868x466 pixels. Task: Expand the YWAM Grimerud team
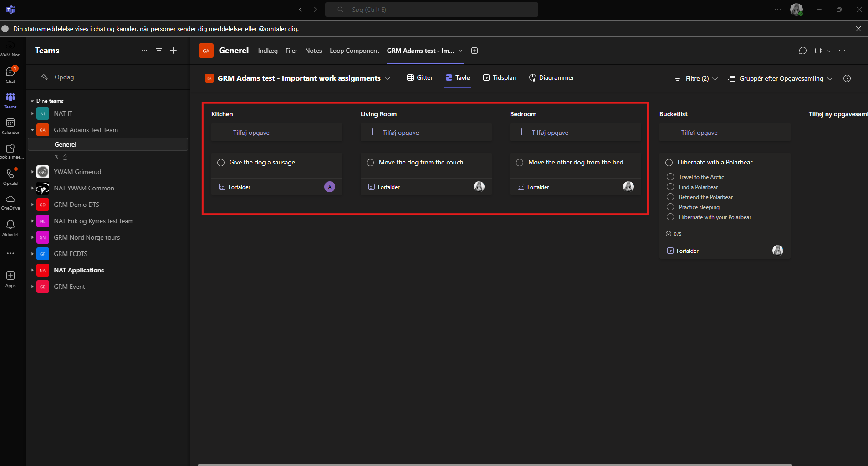click(32, 172)
